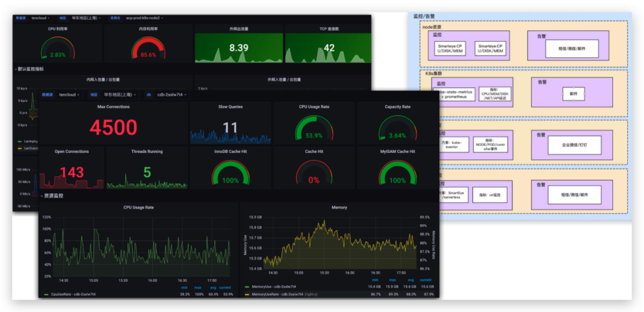Click the 0% Cache Hit gauge
The width and height of the screenshot is (644, 312).
click(314, 173)
